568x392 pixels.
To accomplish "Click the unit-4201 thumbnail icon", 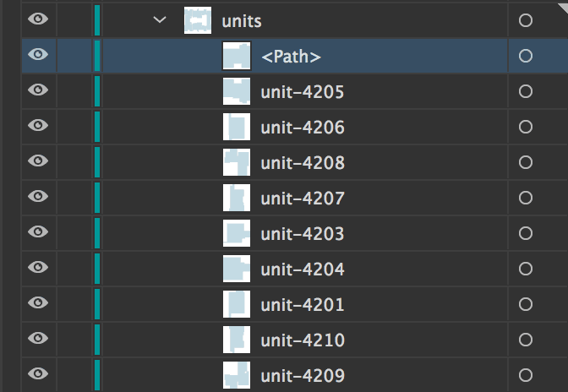I will click(x=237, y=304).
